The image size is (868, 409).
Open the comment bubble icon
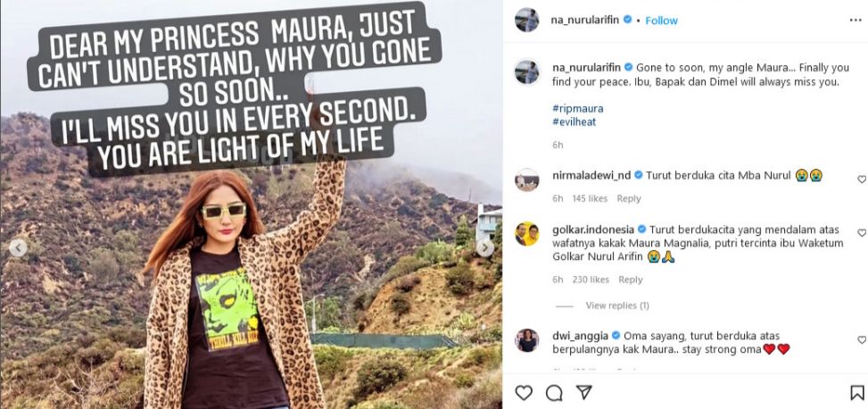[x=554, y=393]
